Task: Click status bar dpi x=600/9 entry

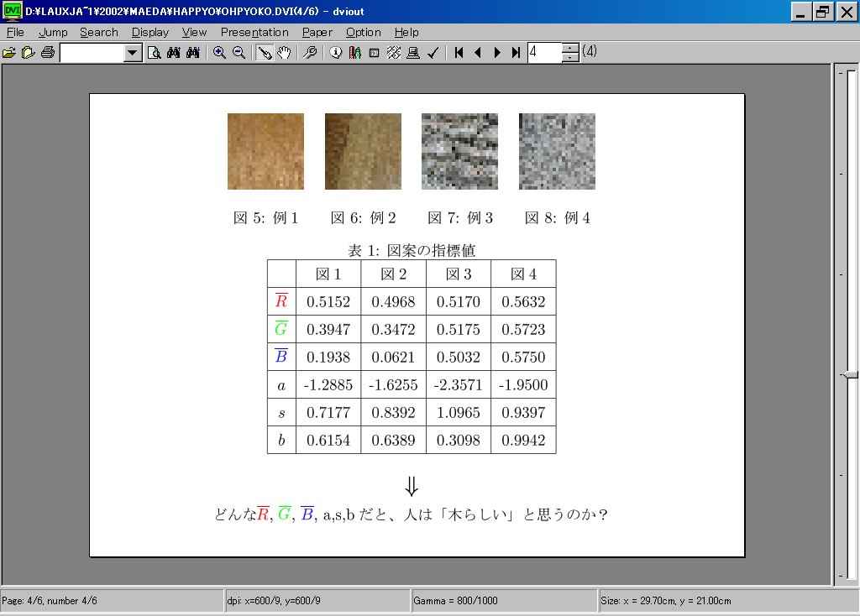Action: coord(274,601)
